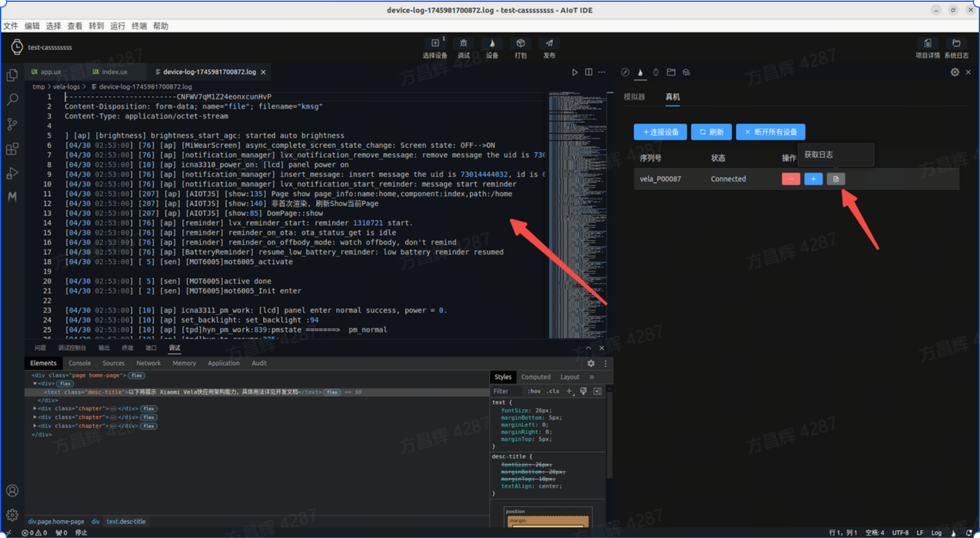Open 系统日志 system log
Viewport: 980px width, 538px height.
tap(956, 44)
